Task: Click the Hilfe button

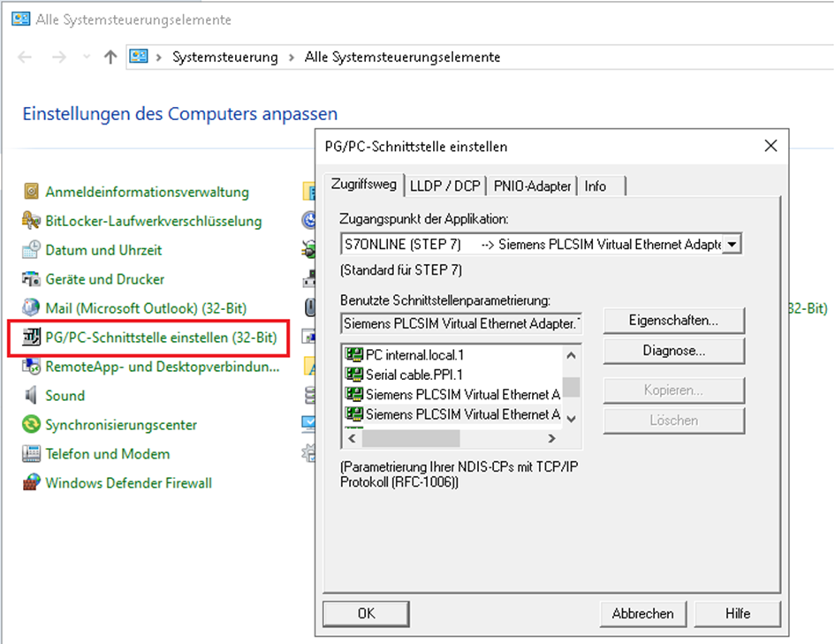Action: 738,614
